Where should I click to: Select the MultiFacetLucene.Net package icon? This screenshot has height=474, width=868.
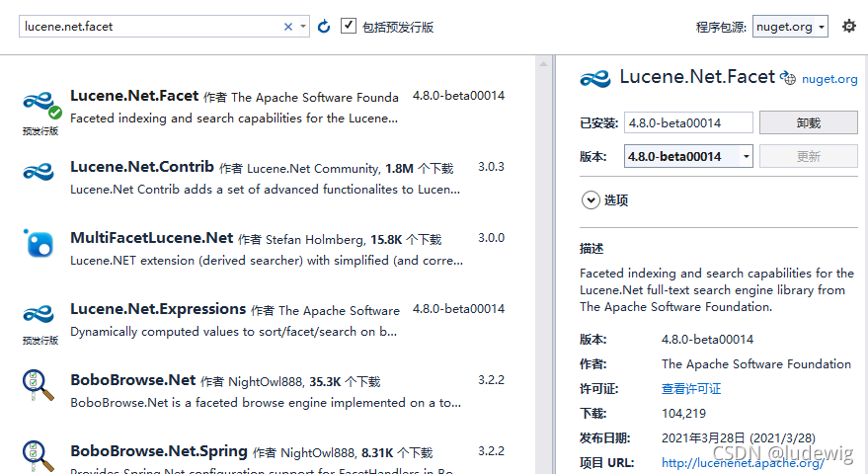tap(39, 243)
